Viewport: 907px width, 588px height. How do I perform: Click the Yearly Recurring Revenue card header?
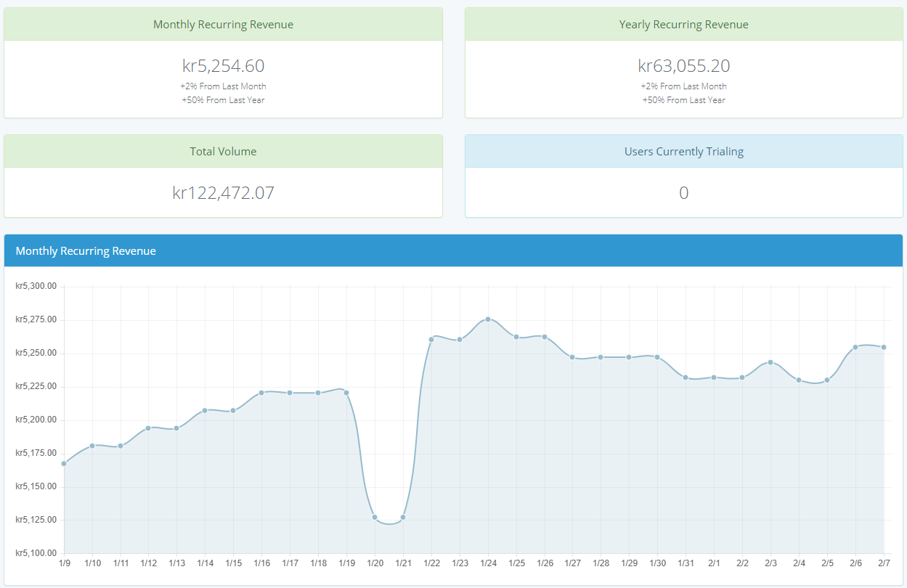click(x=683, y=25)
